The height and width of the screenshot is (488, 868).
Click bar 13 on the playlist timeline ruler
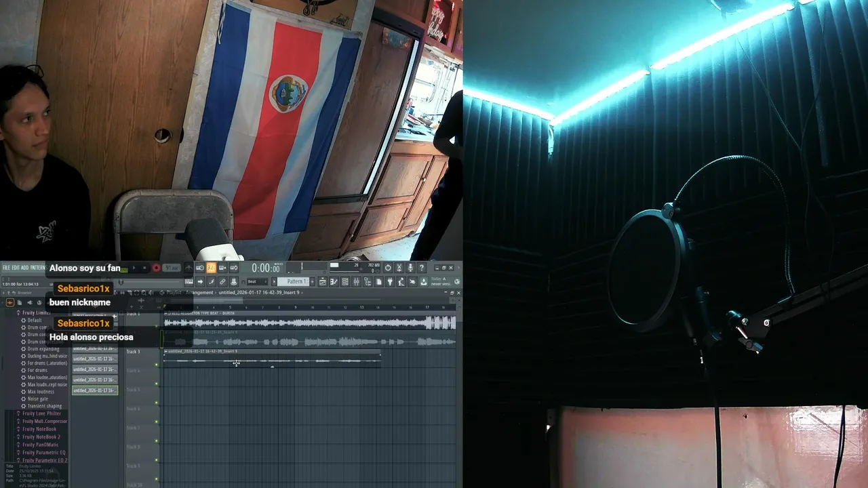(361, 307)
